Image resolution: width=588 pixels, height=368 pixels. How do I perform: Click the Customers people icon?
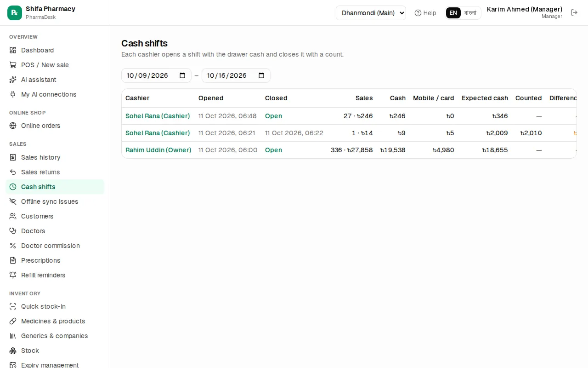click(13, 216)
